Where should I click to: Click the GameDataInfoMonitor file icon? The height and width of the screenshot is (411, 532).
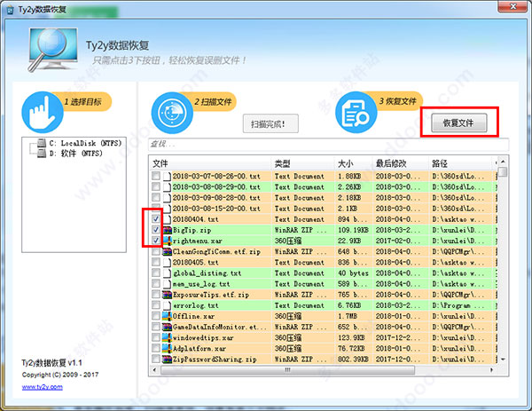168,327
